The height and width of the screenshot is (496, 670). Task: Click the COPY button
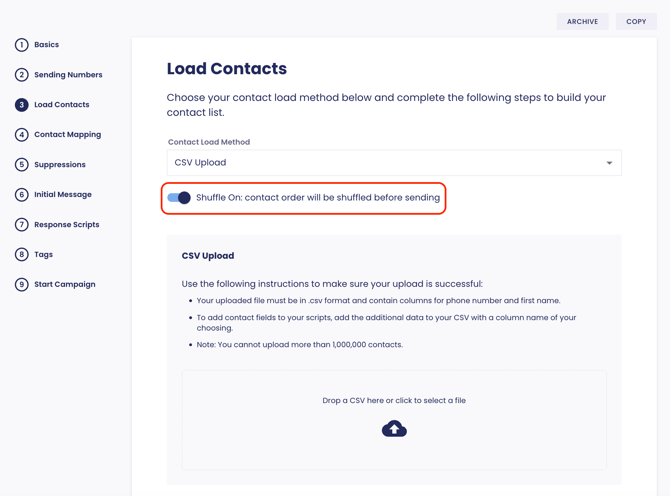(636, 21)
